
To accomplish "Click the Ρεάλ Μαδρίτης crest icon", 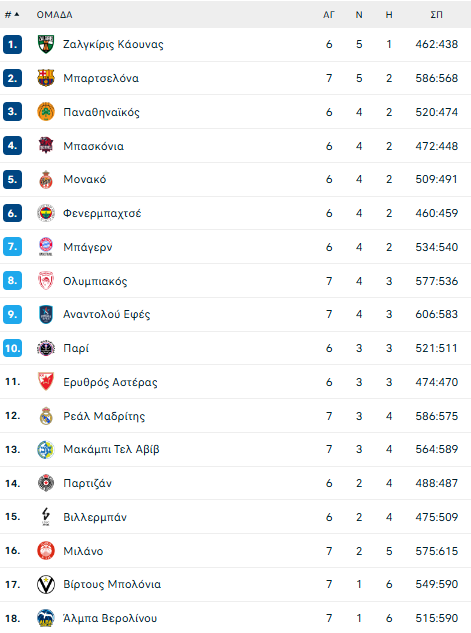I will (46, 416).
